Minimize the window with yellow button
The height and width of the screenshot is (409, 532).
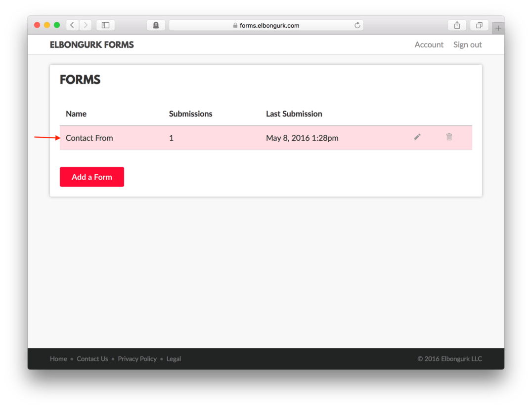pos(47,25)
